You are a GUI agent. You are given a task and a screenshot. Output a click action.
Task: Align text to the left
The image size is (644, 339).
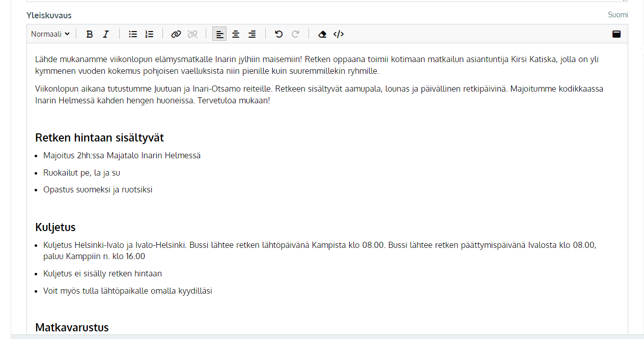pos(219,34)
